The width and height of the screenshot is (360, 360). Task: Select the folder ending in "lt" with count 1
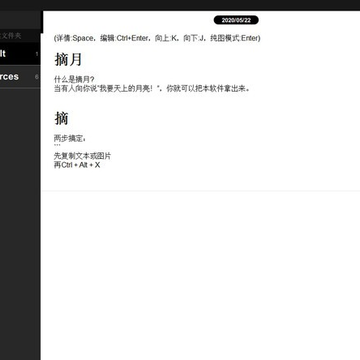[20, 54]
